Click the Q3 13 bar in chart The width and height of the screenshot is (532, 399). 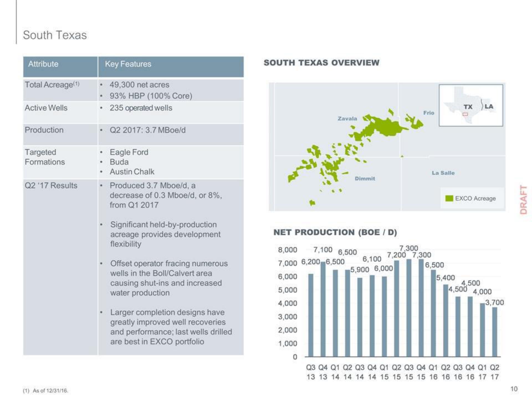point(311,315)
